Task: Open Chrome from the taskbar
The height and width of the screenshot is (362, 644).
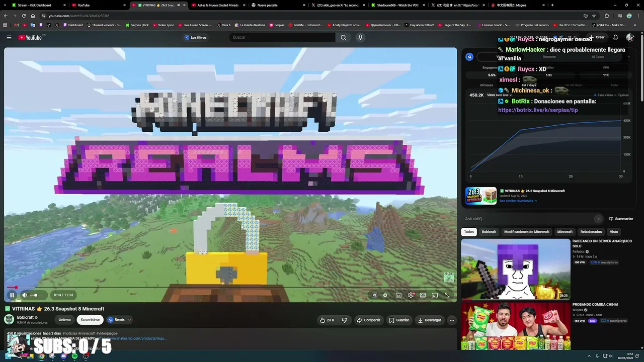Action: 41,356
